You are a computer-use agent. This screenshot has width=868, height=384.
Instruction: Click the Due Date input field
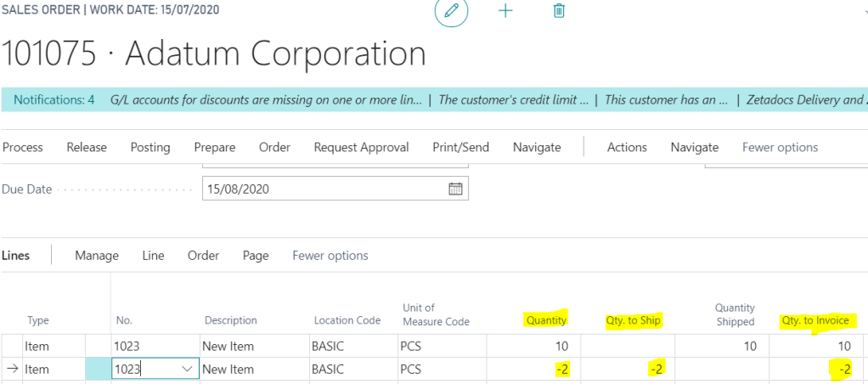[x=323, y=189]
